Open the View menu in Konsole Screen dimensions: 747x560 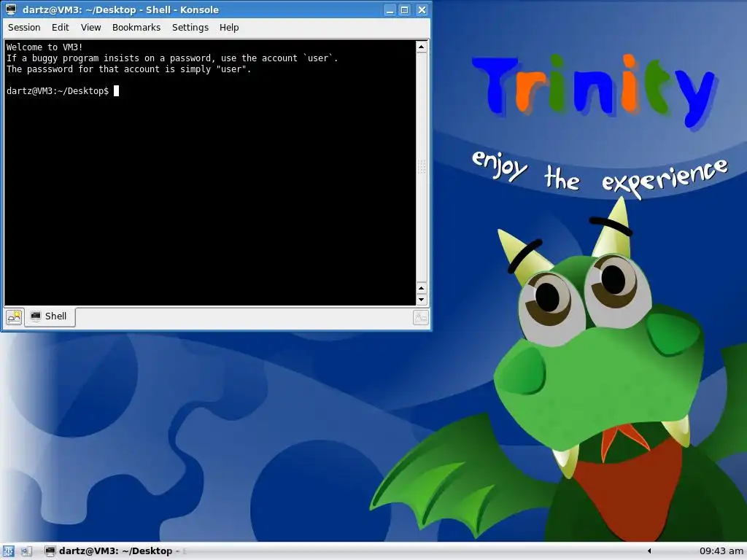click(x=90, y=28)
